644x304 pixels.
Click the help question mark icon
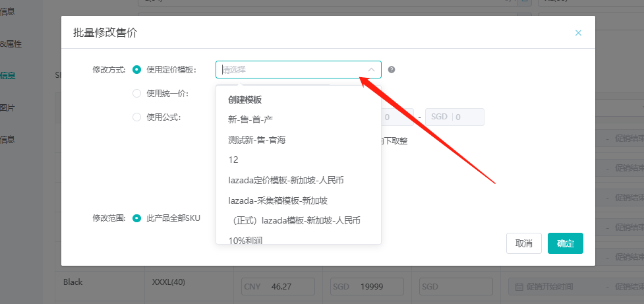coord(391,70)
